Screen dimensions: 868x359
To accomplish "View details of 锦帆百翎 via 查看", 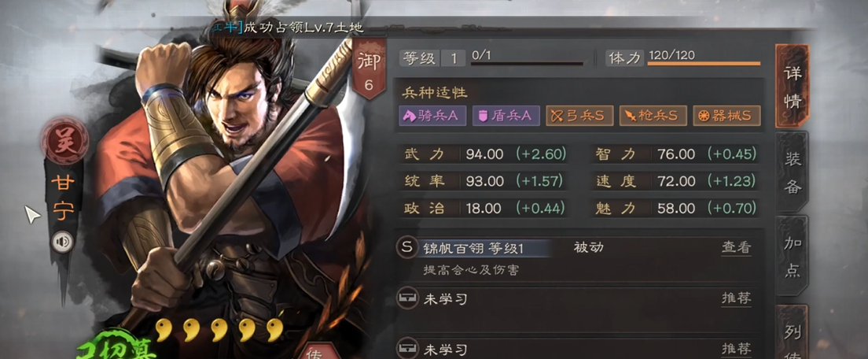I will 736,248.
